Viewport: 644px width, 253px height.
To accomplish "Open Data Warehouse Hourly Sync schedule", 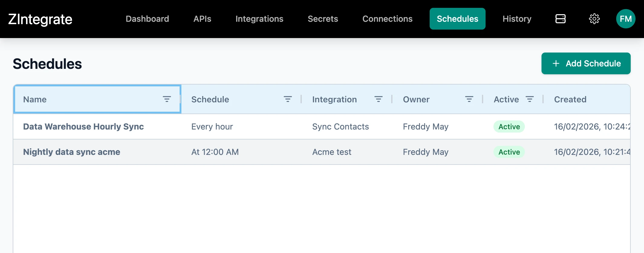I will pos(83,126).
